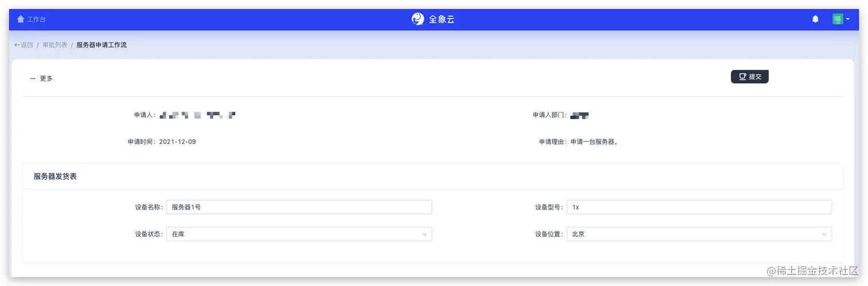This screenshot has height=286, width=868.
Task: Click the 全象云 logo
Action: pos(433,19)
